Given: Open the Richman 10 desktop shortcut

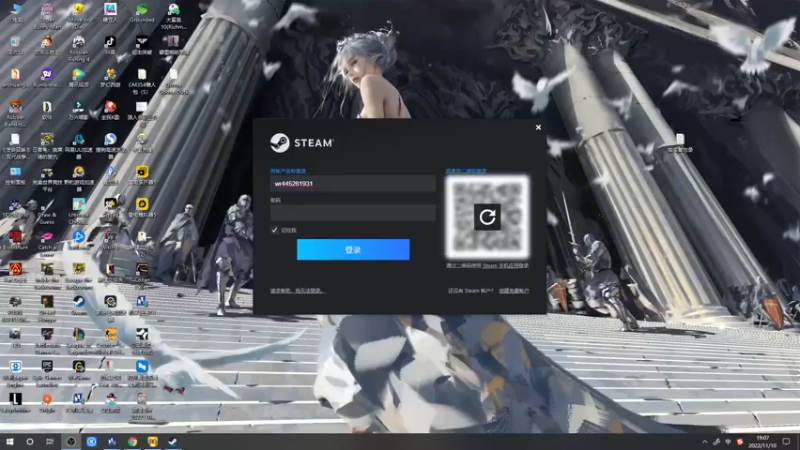Looking at the screenshot, I should point(173,15).
